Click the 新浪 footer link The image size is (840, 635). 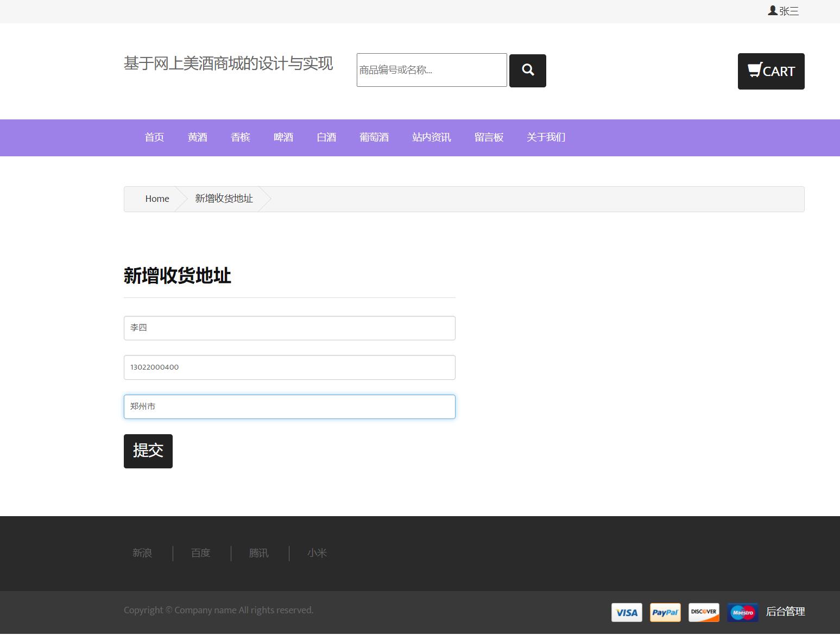tap(142, 553)
